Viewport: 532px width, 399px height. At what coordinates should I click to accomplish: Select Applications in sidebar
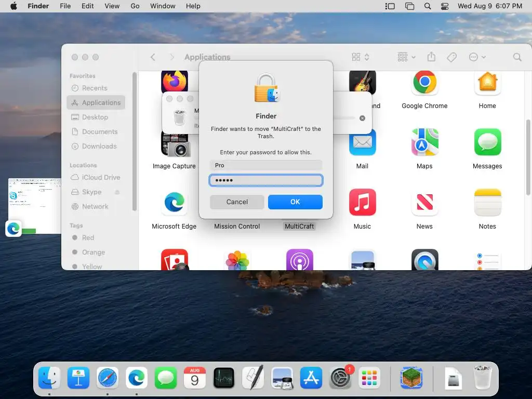tap(96, 102)
